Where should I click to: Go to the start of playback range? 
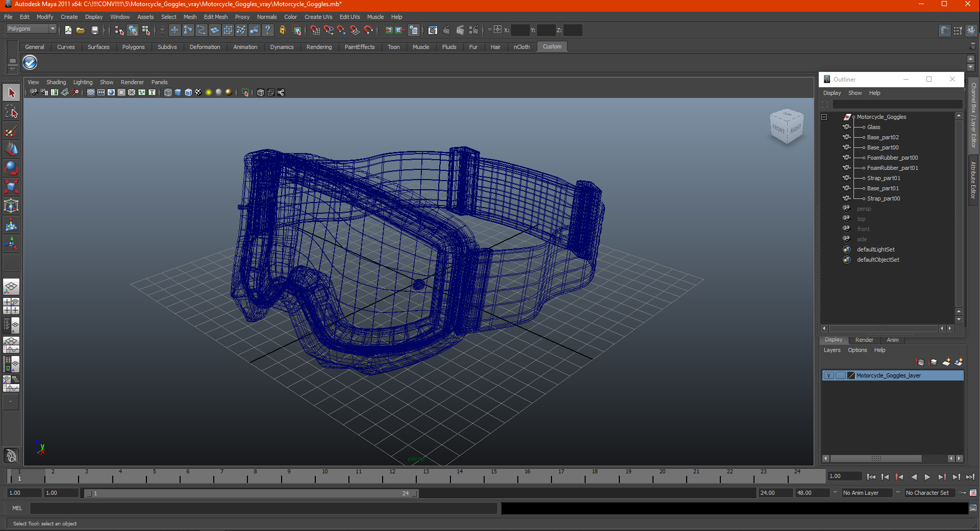[871, 477]
